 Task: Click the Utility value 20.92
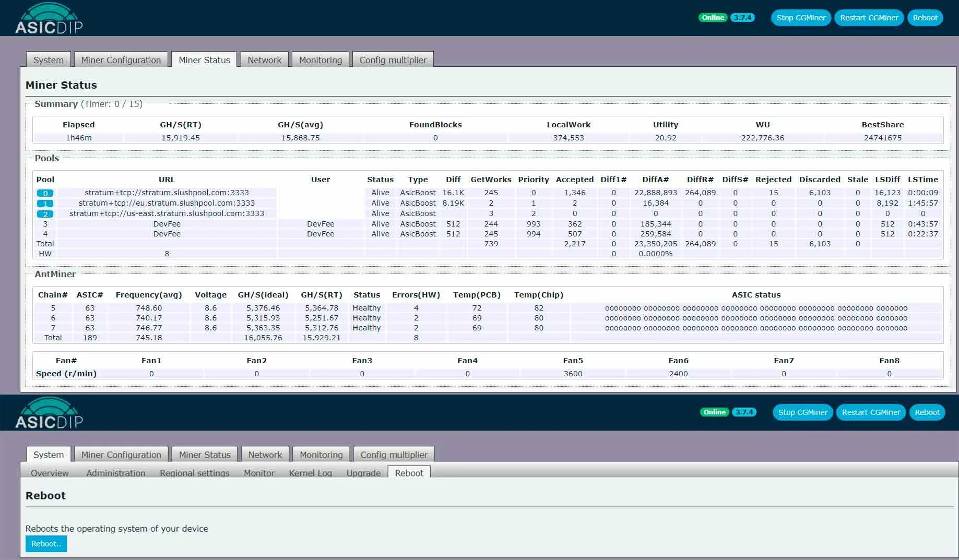666,138
